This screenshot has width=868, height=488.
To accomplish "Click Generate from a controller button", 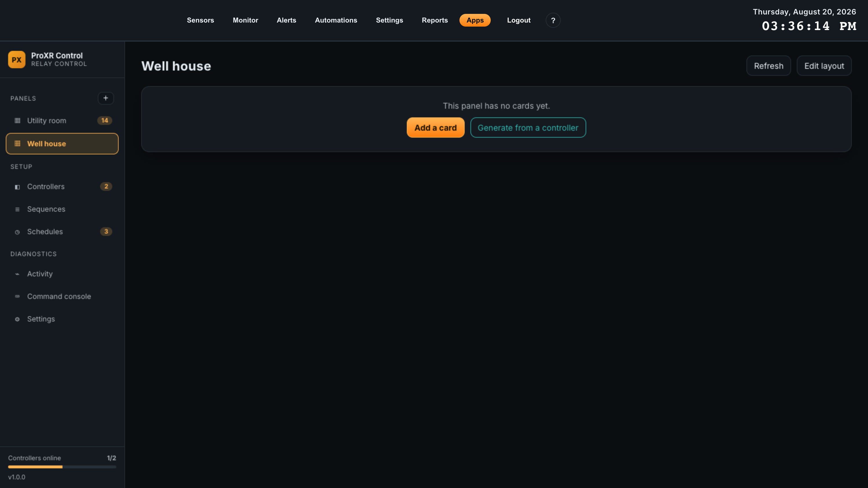I will 528,127.
